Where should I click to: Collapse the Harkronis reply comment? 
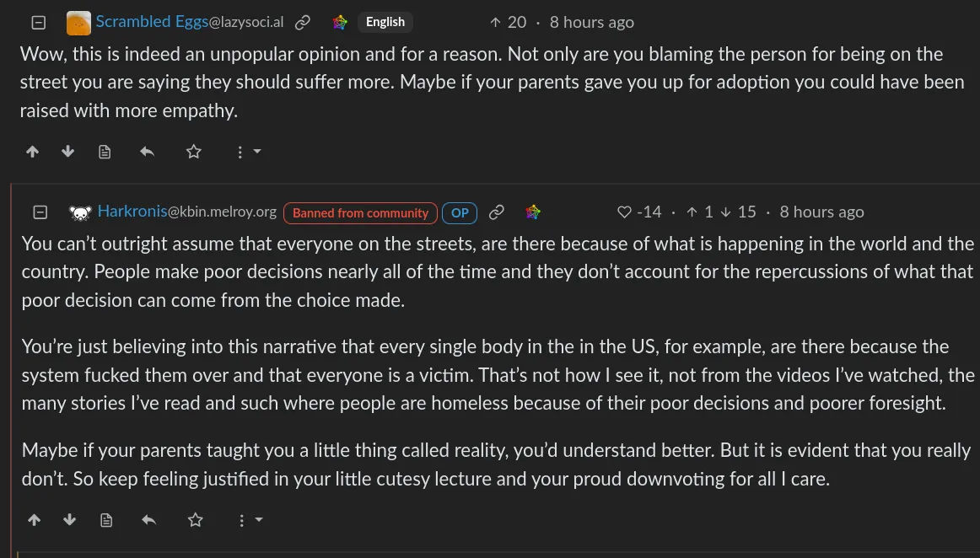(x=40, y=212)
